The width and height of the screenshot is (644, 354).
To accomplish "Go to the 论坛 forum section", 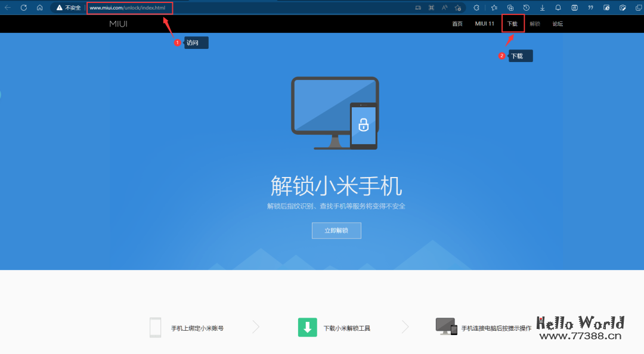I will click(x=557, y=24).
